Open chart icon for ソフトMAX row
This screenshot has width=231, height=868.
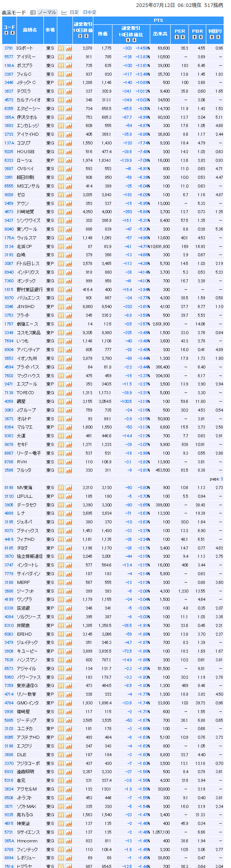point(69,806)
